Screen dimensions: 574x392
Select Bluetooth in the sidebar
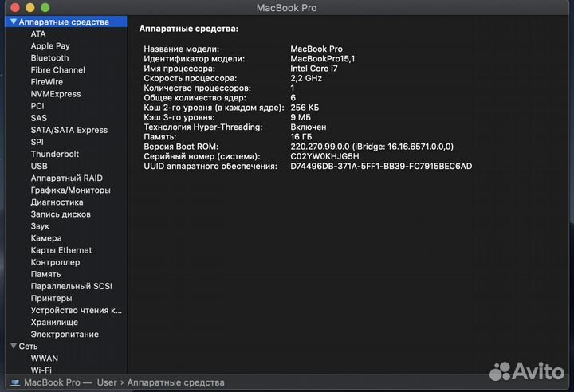pos(49,58)
